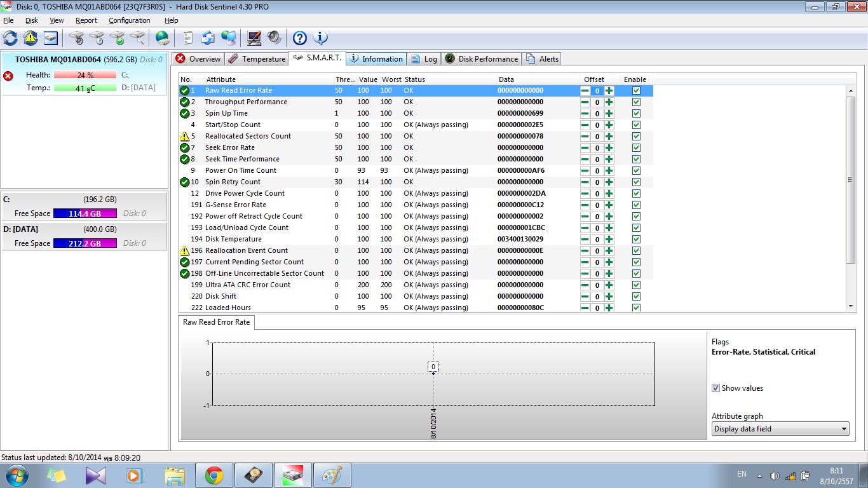Open Google Chrome from the taskbar

point(214,475)
